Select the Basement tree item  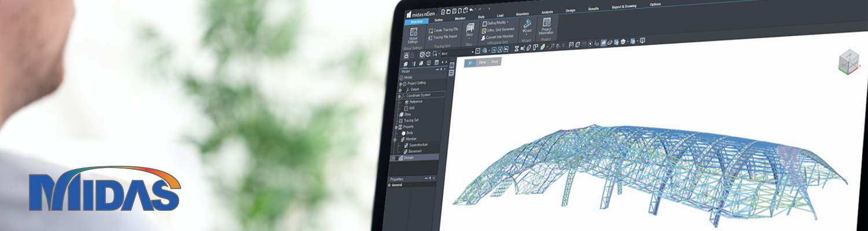click(416, 151)
